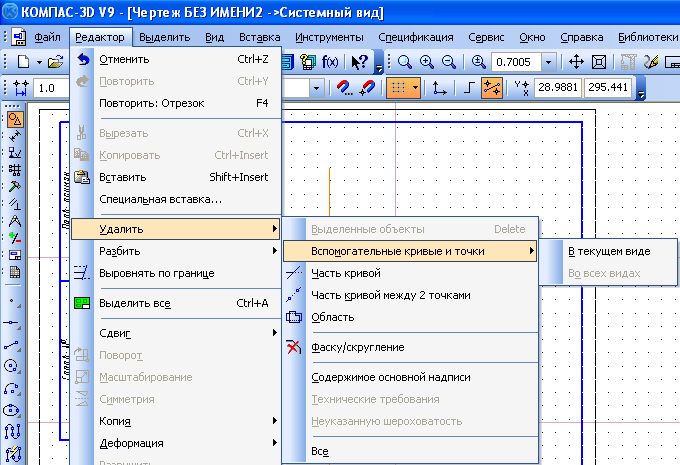Select the Segment line tool
The image size is (680, 465).
(12, 345)
